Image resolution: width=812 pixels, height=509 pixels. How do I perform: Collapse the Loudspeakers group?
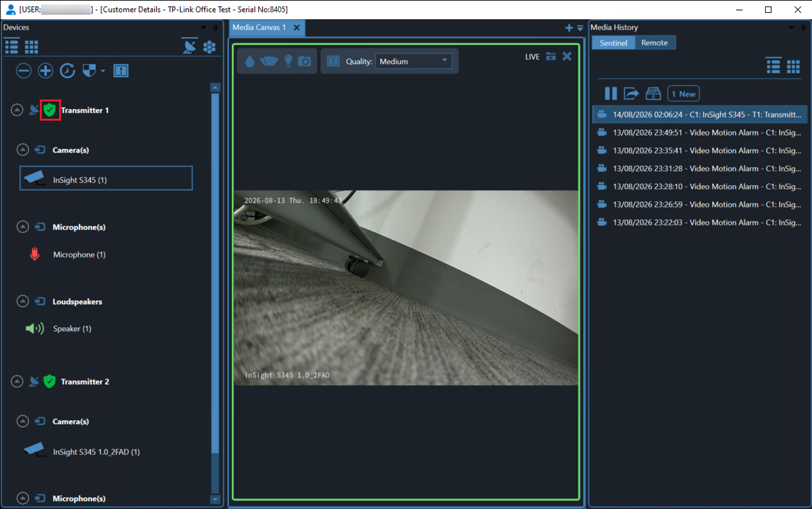(x=23, y=302)
